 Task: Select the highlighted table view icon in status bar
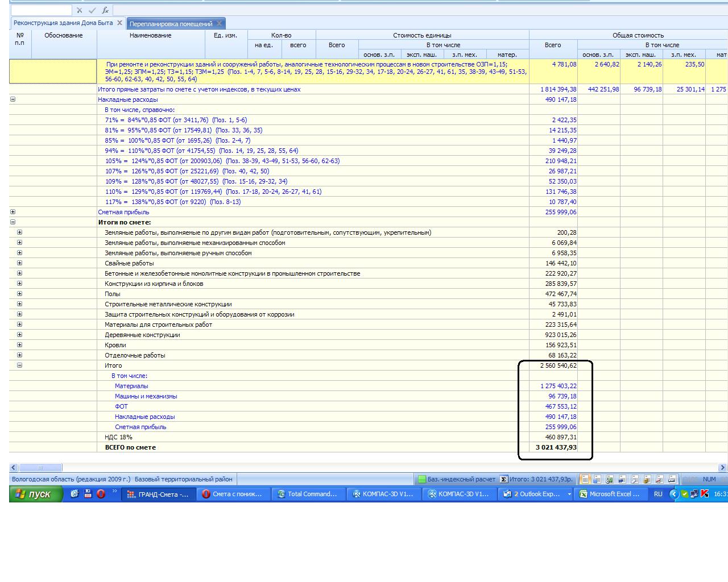point(585,479)
